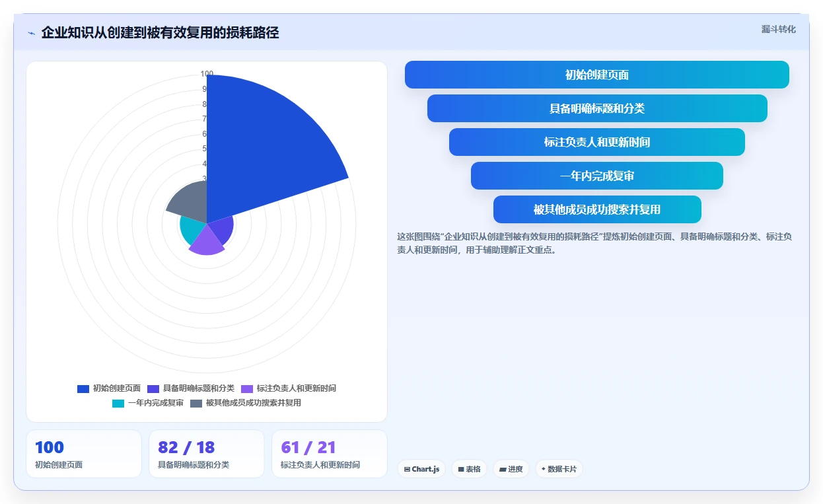This screenshot has width=823, height=504.
Task: Click the Chart.js tag
Action: coord(421,469)
